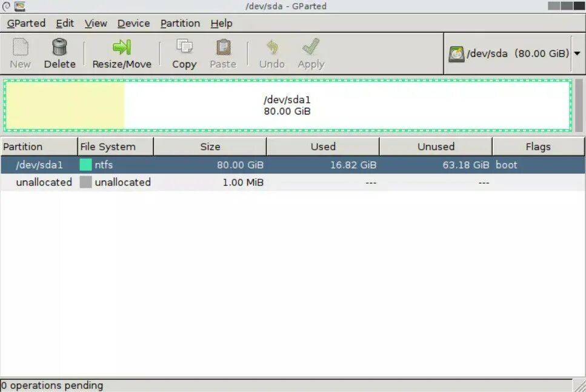The width and height of the screenshot is (586, 392).
Task: Sort by the Size column header
Action: click(x=210, y=147)
